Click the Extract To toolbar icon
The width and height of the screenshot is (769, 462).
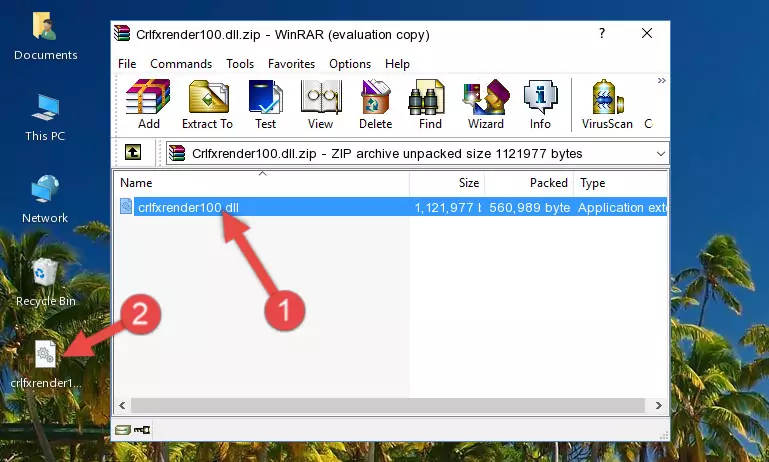tap(207, 104)
